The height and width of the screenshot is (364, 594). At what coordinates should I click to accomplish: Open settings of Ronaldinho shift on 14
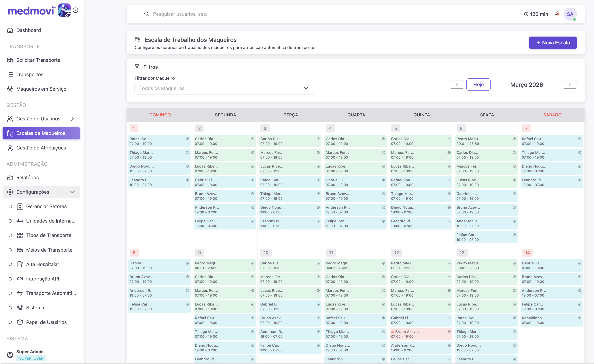click(580, 318)
